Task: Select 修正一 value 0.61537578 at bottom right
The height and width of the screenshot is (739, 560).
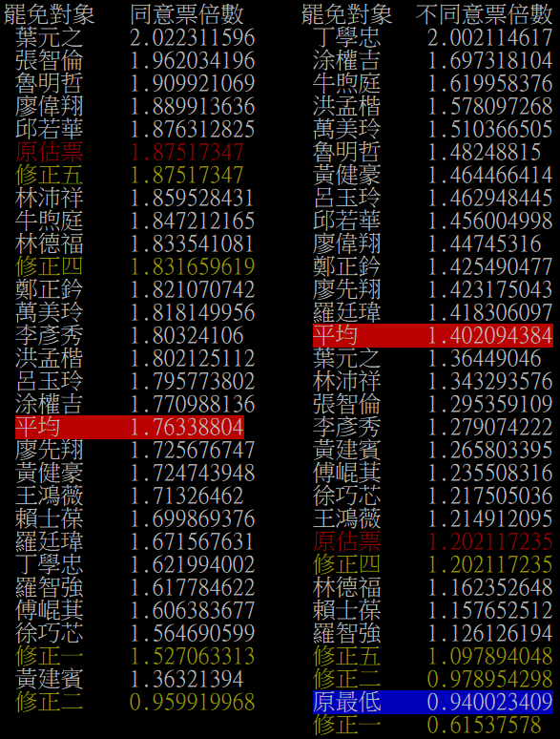Action: click(x=485, y=725)
